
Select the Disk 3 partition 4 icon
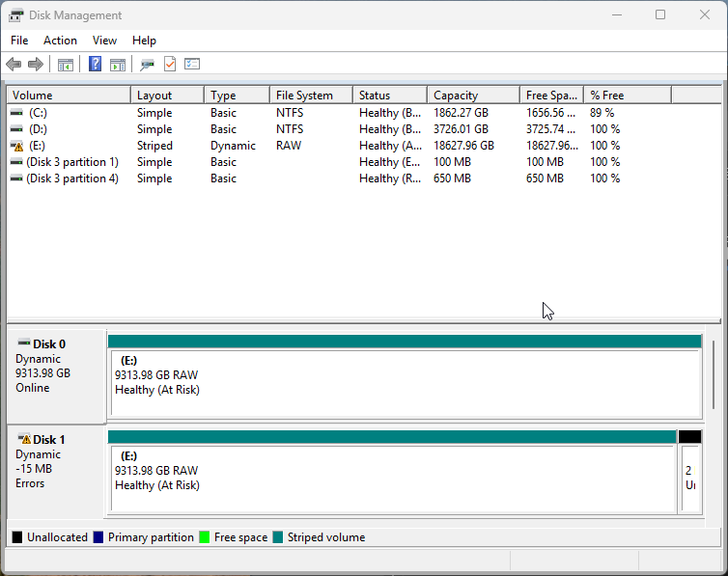pos(16,178)
